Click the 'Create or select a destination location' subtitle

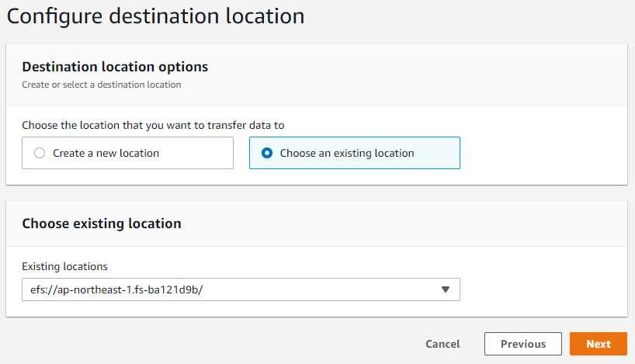tap(102, 85)
